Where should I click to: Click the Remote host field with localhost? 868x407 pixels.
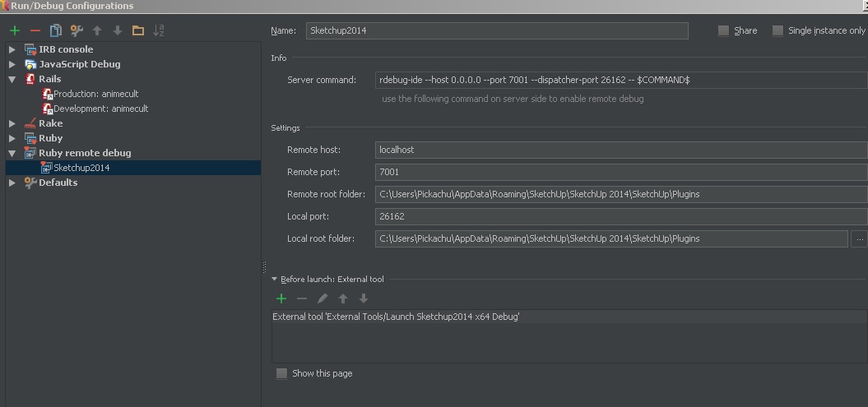[621, 150]
